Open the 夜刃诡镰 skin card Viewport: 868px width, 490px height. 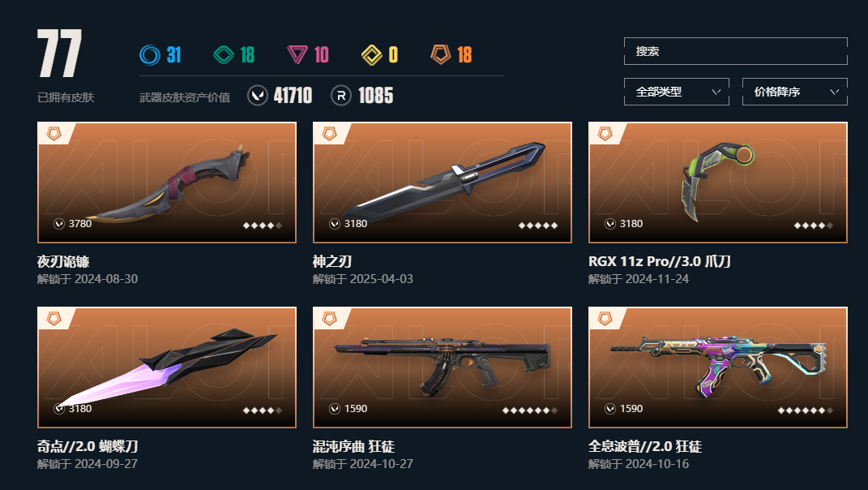point(167,183)
